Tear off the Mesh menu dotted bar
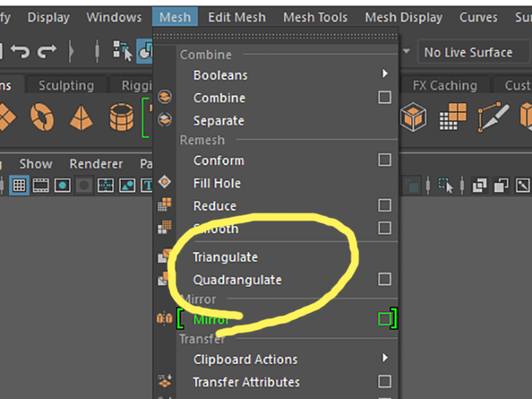The width and height of the screenshot is (532, 399). pos(275,37)
